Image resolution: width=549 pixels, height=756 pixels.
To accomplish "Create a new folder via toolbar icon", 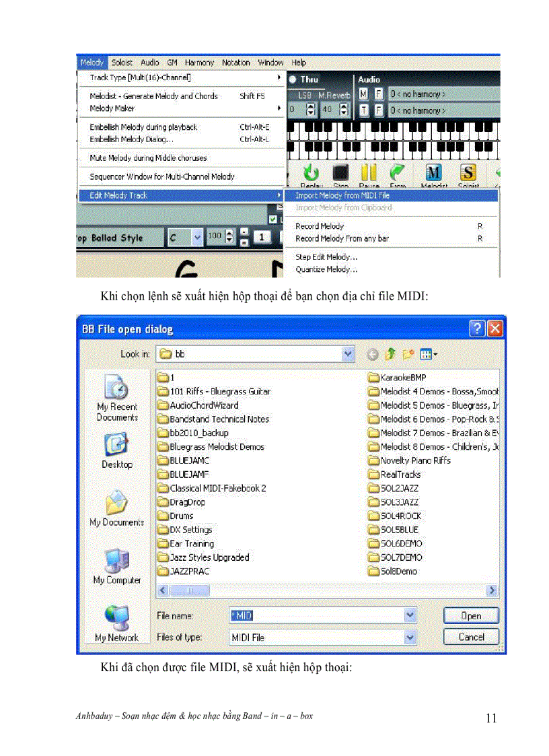I will (x=408, y=354).
